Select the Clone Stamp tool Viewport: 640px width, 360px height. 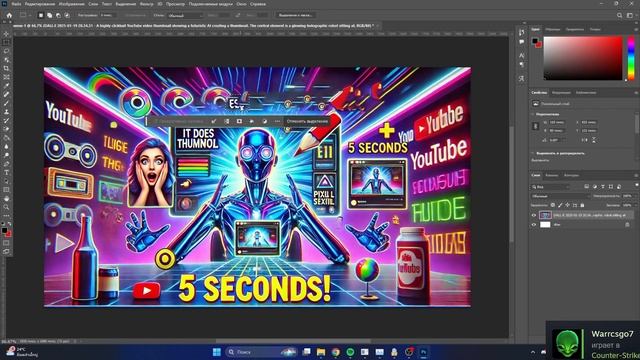6,111
